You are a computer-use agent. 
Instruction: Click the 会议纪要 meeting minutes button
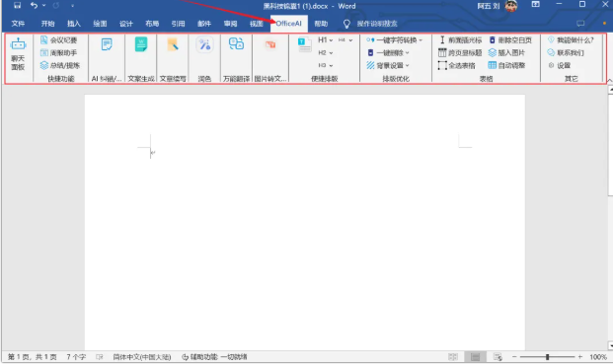59,39
